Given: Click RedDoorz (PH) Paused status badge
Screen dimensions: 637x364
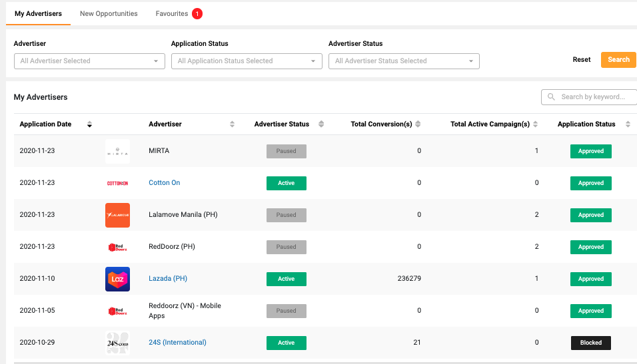Looking at the screenshot, I should (x=287, y=247).
